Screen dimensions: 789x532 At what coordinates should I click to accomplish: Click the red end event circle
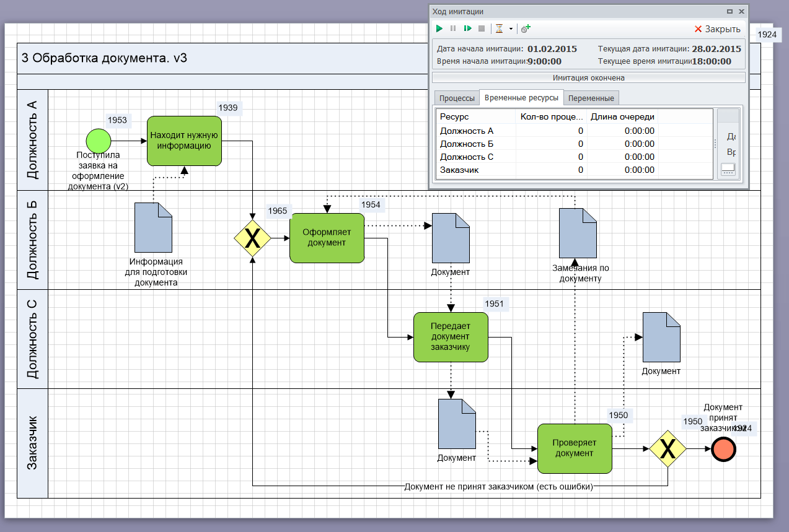pyautogui.click(x=722, y=448)
